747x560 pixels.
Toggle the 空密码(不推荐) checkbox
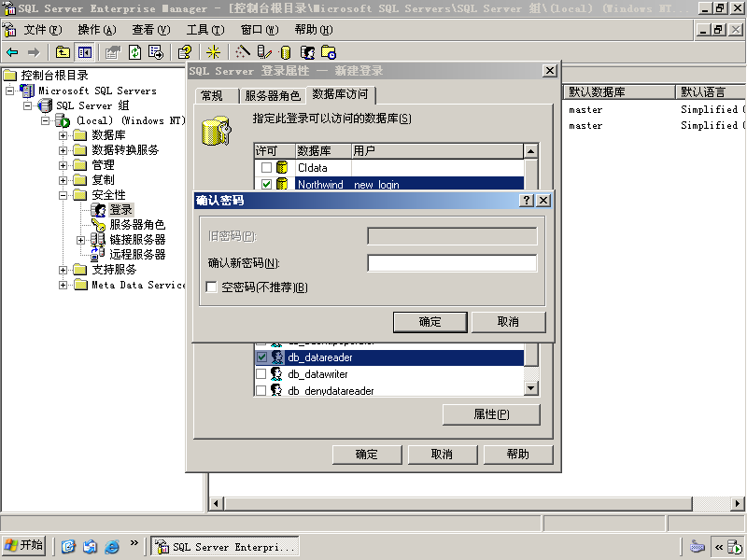point(212,287)
